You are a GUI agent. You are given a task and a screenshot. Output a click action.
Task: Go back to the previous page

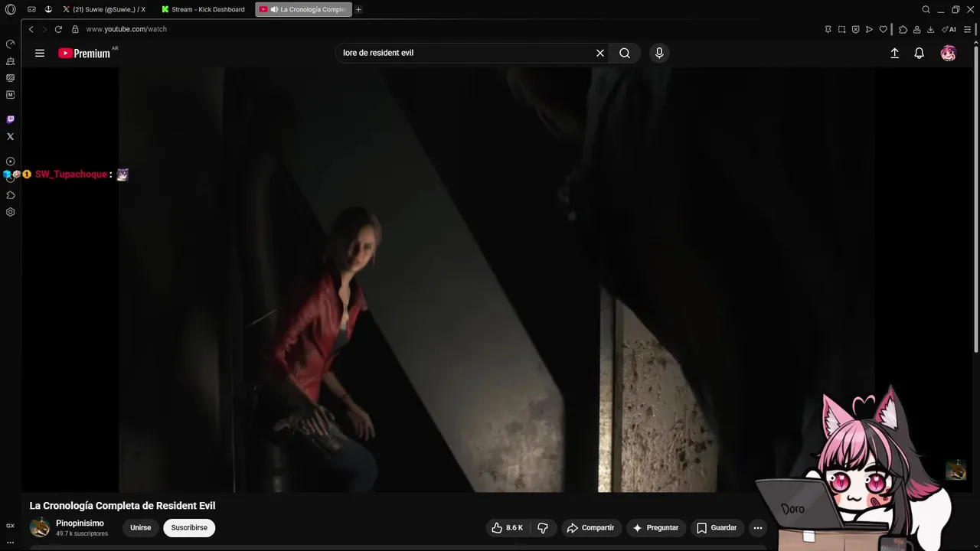(31, 29)
